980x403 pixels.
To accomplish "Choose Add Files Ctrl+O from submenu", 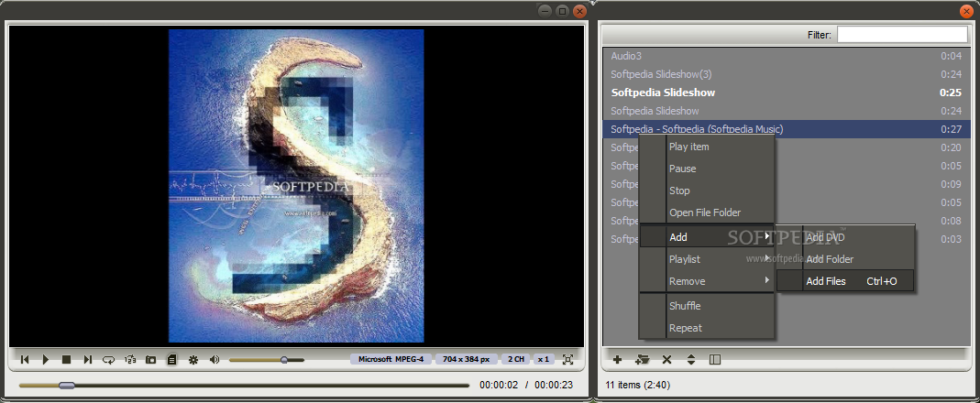I will (845, 281).
